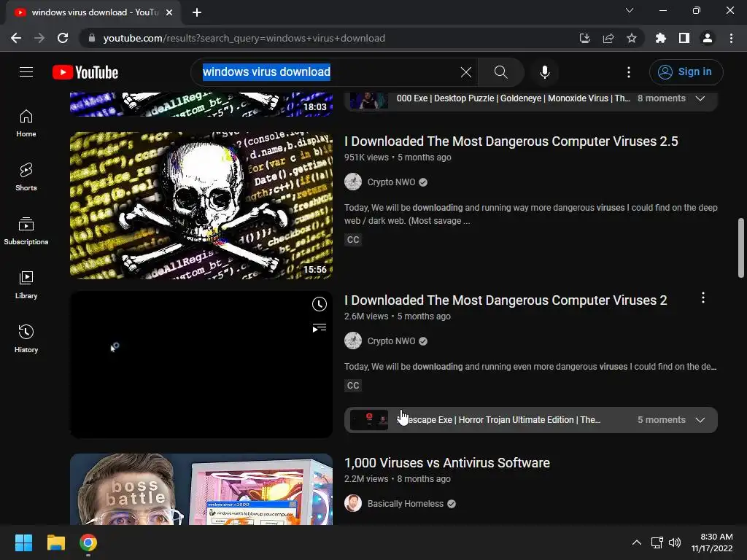747x560 pixels.
Task: Open Chrome profile avatar icon
Action: (x=708, y=38)
